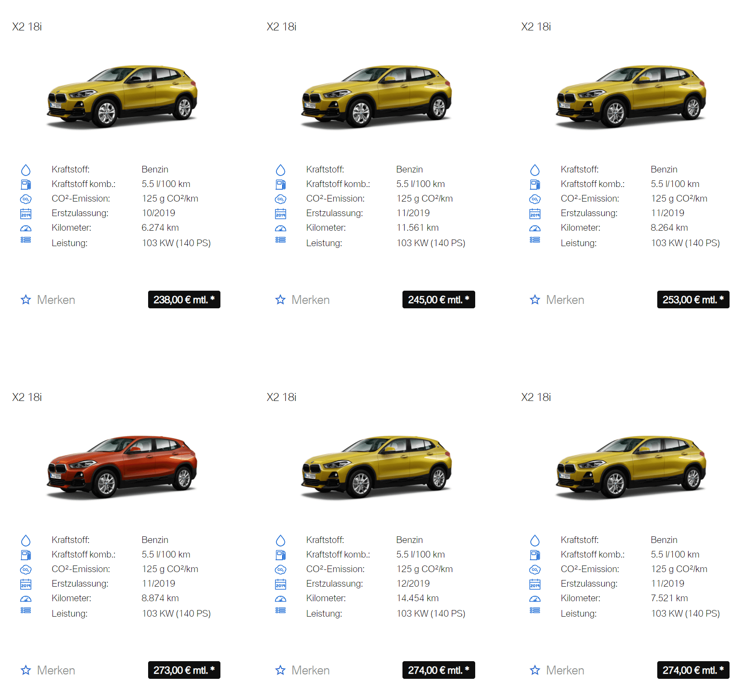Click the speedometer icon next to 6.274 km
Image resolution: width=756 pixels, height=700 pixels.
(x=26, y=228)
